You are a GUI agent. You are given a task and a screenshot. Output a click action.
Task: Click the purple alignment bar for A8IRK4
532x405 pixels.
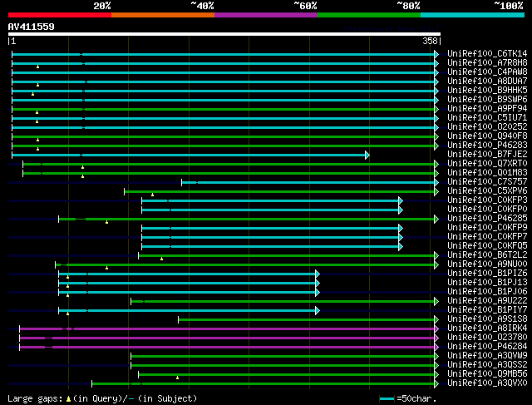pos(227,329)
